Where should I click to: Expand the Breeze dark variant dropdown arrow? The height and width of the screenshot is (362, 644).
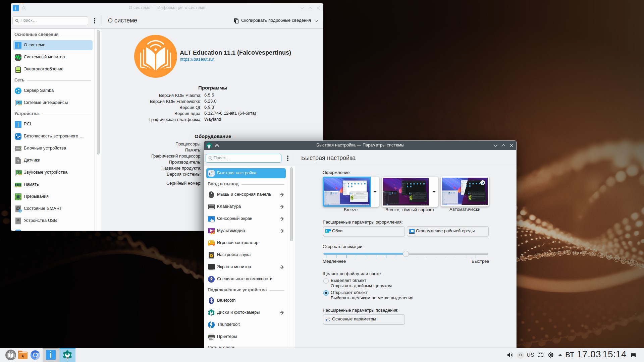(x=434, y=192)
